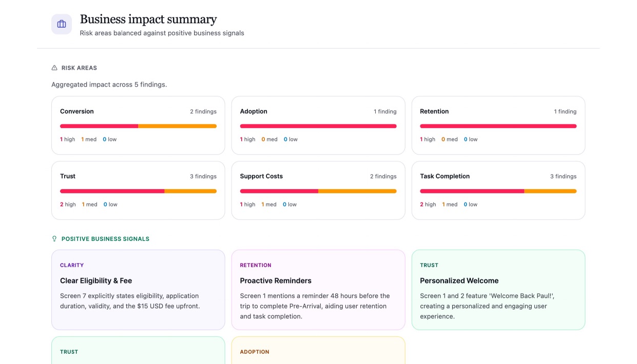This screenshot has height=364, width=637.
Task: Click '0 low' count in Conversion card
Action: point(110,139)
